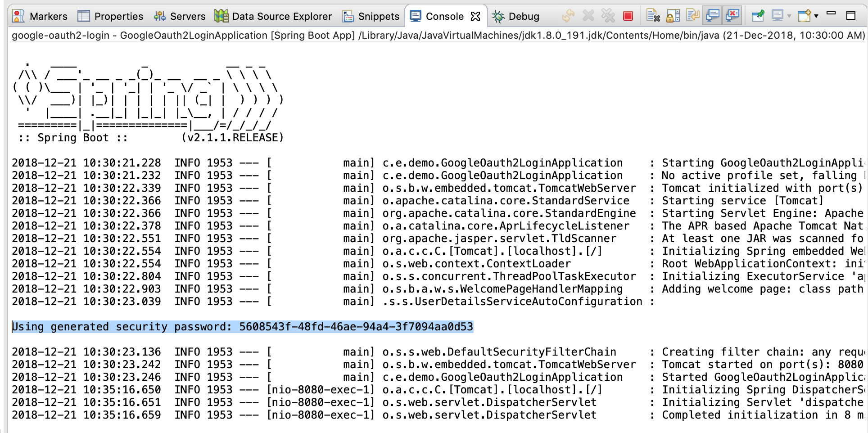868x433 pixels.
Task: Minimize the Console view panel
Action: tap(832, 14)
